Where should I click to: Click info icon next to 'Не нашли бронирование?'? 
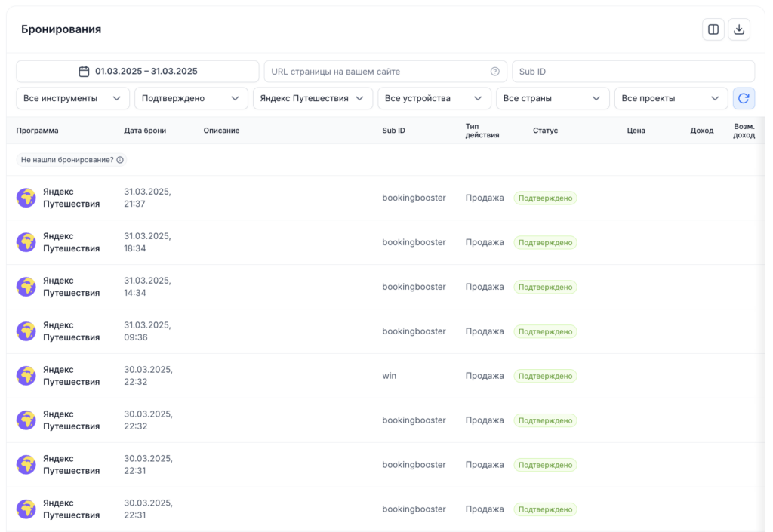tap(120, 160)
